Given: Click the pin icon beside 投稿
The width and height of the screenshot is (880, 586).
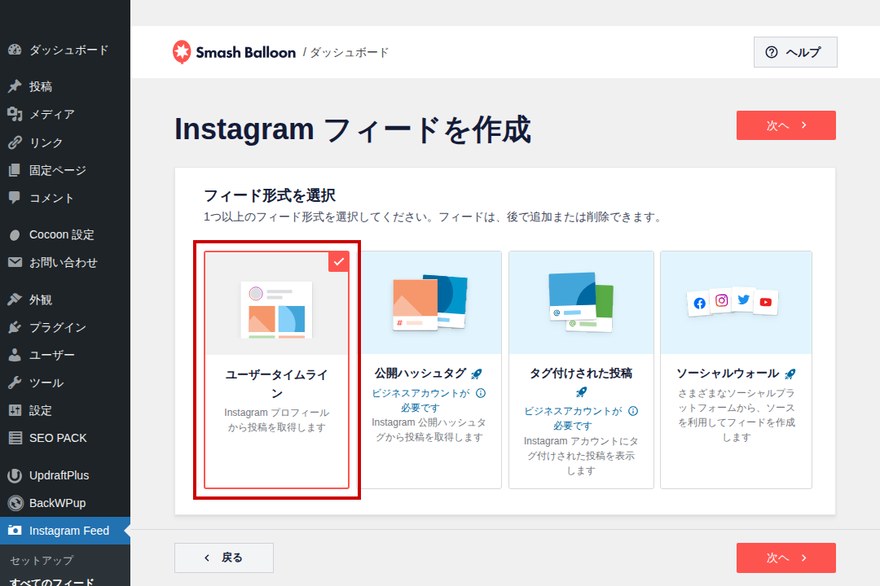Looking at the screenshot, I should [x=15, y=86].
